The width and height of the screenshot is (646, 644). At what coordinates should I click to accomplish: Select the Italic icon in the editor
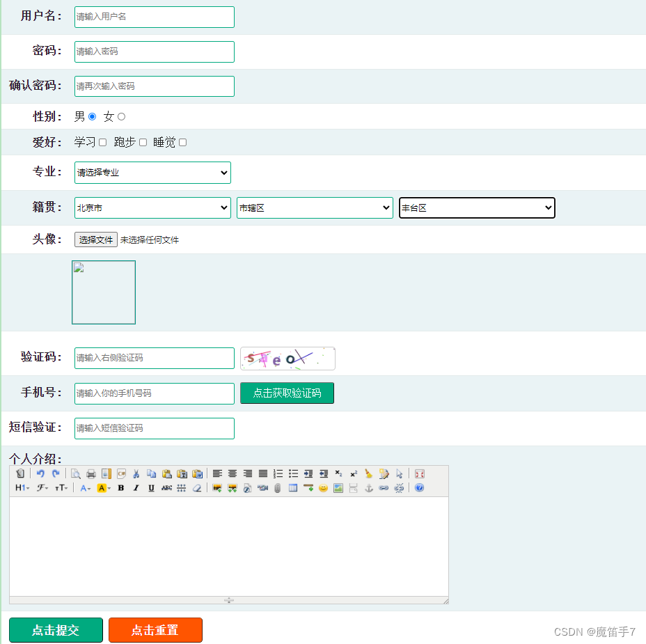pos(135,487)
